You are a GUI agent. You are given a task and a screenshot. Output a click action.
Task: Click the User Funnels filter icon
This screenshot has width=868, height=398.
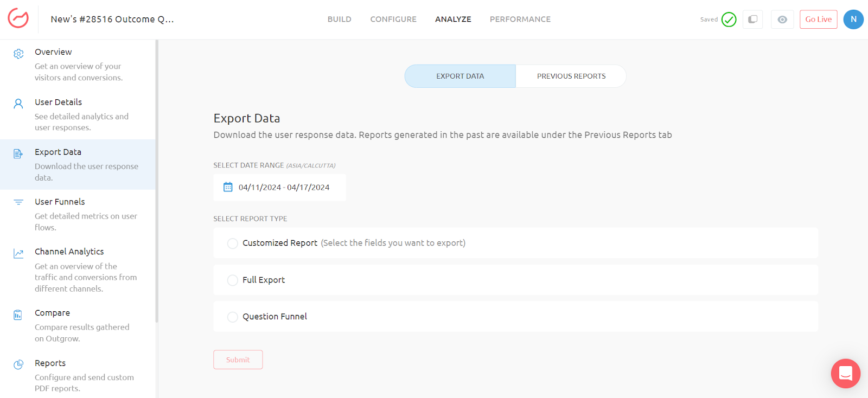pyautogui.click(x=18, y=202)
